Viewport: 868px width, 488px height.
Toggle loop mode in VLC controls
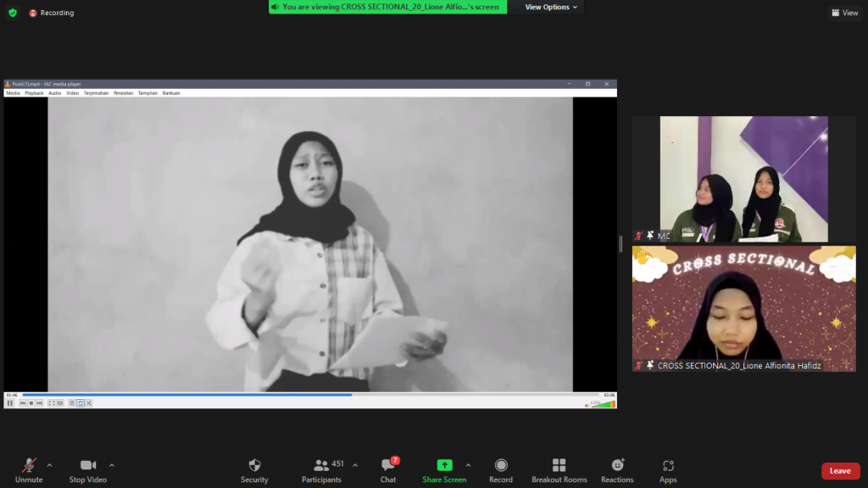pos(81,403)
